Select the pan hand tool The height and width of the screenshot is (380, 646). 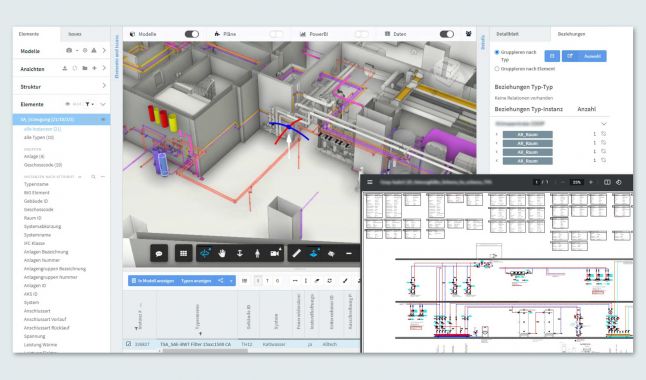click(x=222, y=253)
